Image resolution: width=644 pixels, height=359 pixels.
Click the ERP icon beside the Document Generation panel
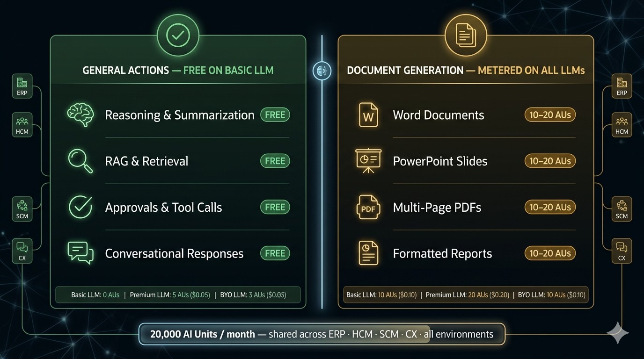622,86
